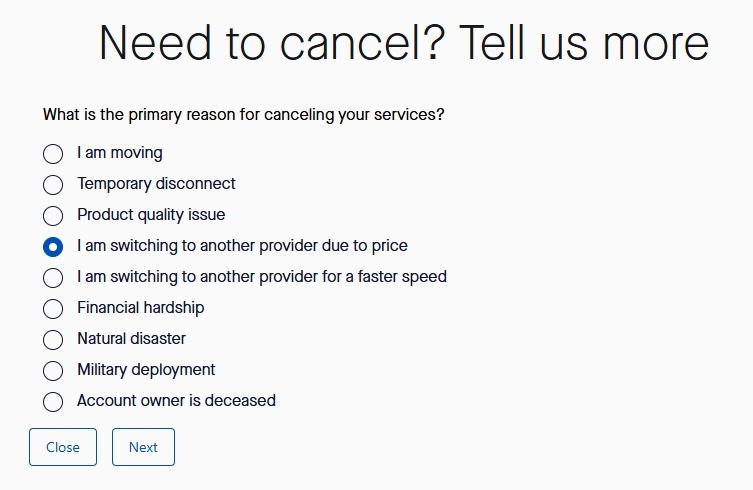The width and height of the screenshot is (753, 490).
Task: Select the "Military deployment" radio button
Action: click(53, 371)
